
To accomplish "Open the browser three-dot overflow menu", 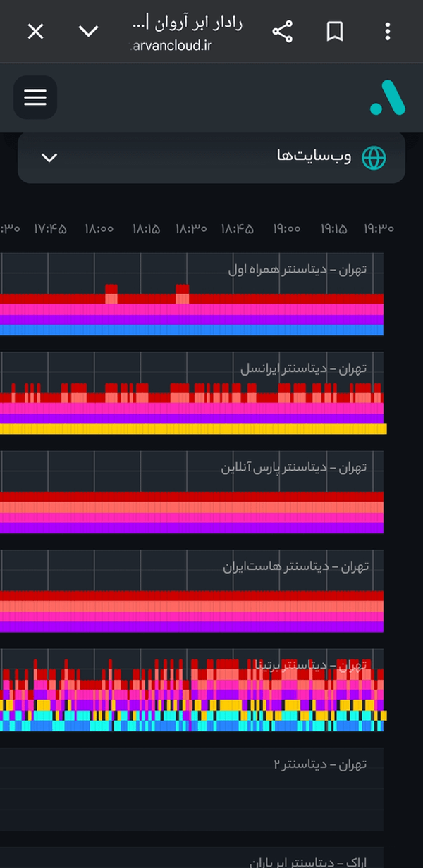I will 387,32.
